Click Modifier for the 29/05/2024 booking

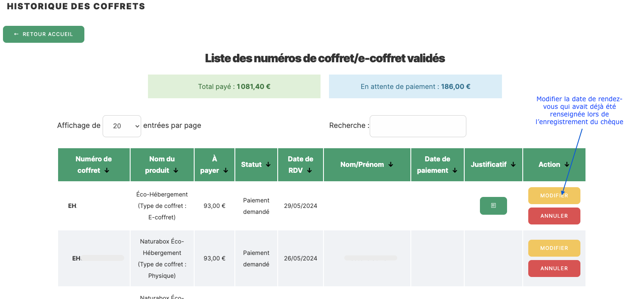(x=554, y=196)
